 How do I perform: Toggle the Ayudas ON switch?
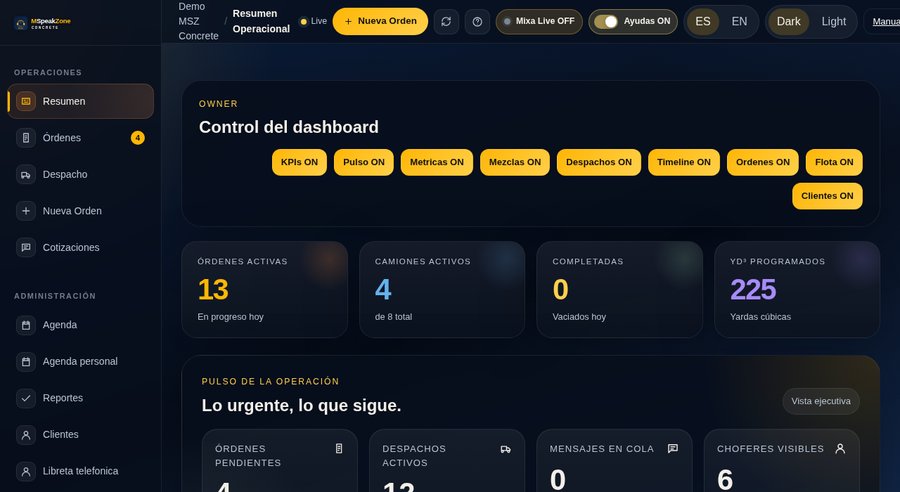click(633, 21)
